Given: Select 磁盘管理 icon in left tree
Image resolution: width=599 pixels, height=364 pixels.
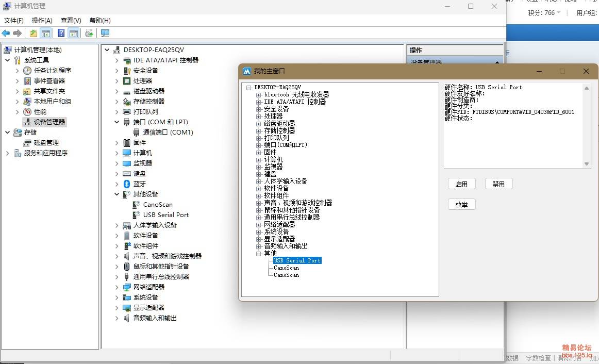Looking at the screenshot, I should coord(27,142).
